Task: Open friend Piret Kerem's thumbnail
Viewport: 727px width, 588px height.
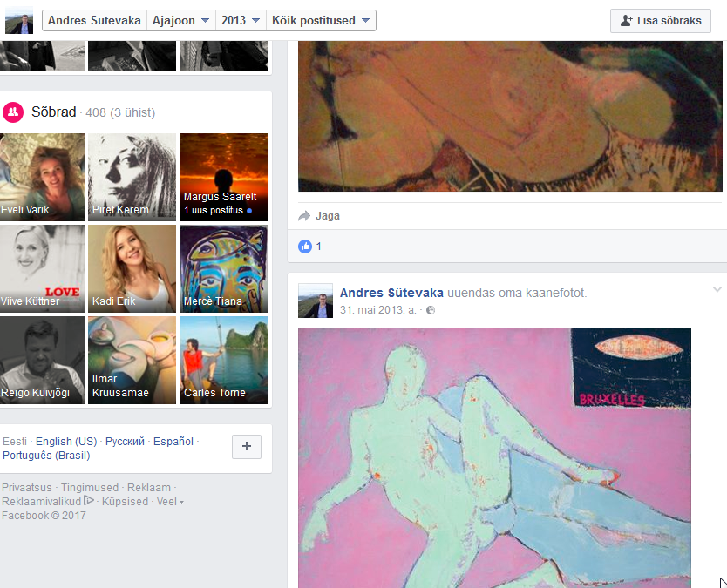Action: click(132, 177)
